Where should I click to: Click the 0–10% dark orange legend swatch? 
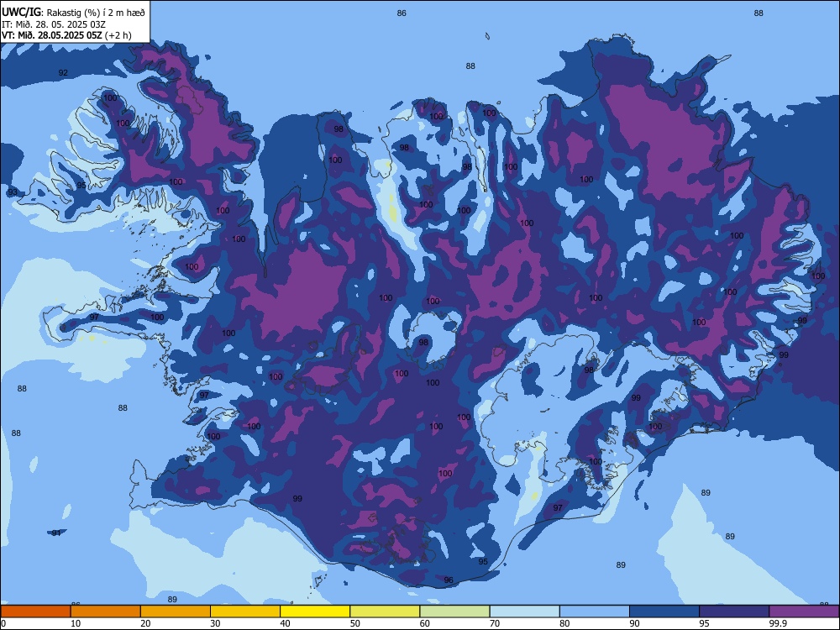coord(35,612)
